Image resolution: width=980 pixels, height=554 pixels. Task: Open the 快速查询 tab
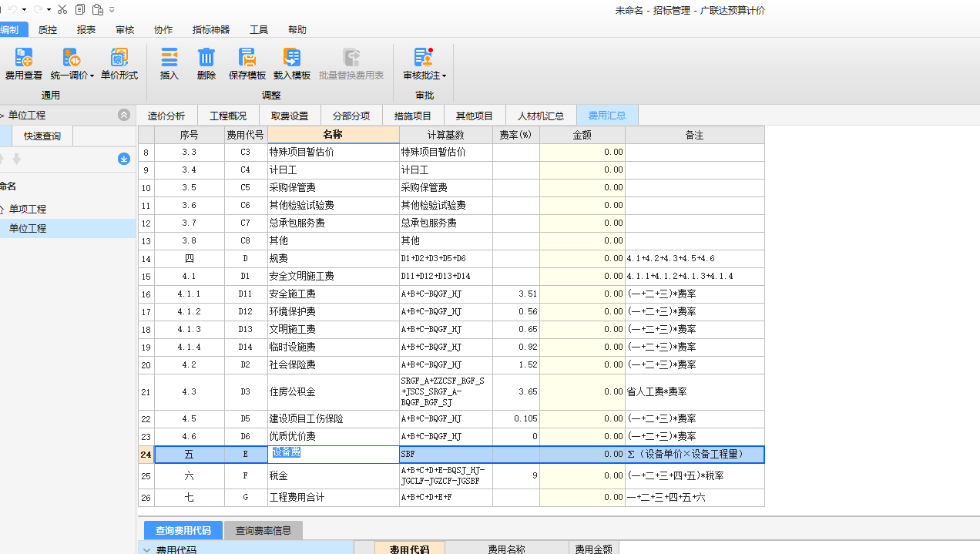[x=42, y=136]
